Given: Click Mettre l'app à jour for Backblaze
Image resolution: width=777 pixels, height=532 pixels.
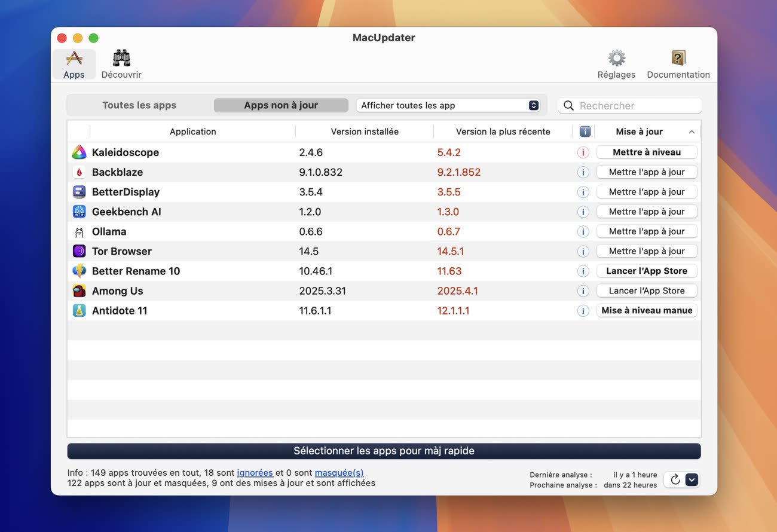Looking at the screenshot, I should coord(647,172).
